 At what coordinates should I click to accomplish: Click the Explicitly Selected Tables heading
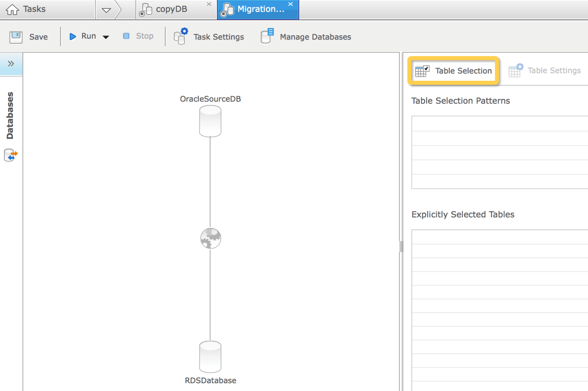(x=463, y=215)
